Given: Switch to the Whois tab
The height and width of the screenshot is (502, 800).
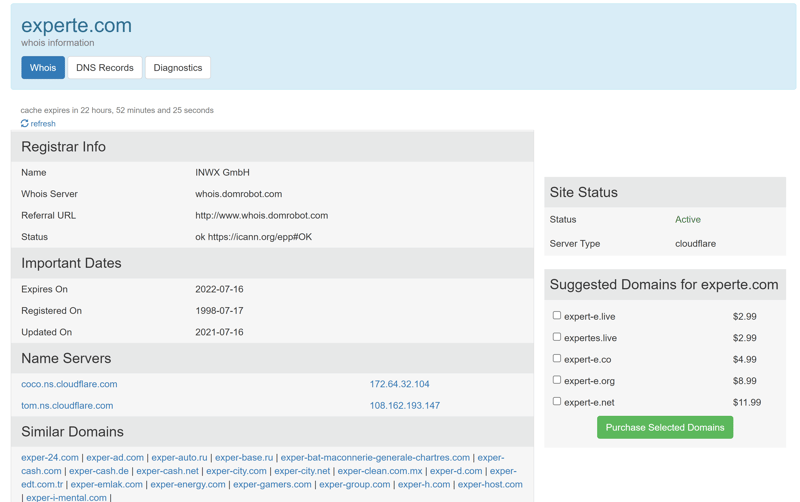Looking at the screenshot, I should tap(43, 68).
